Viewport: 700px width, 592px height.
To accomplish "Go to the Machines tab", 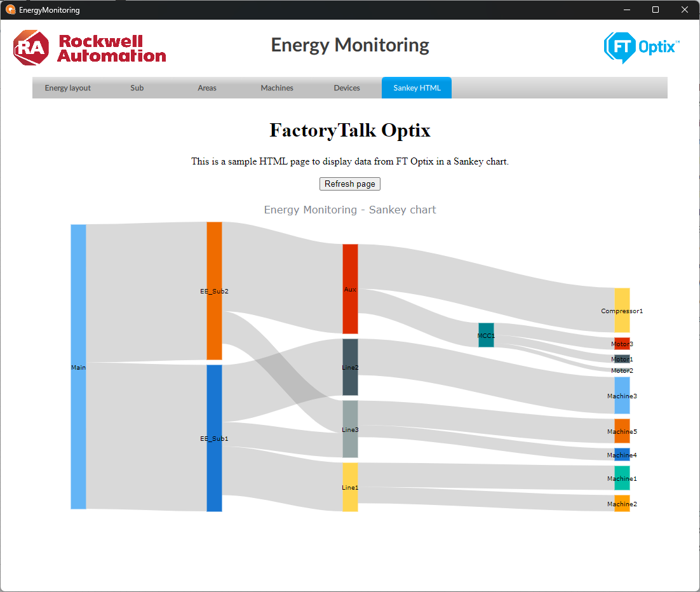I will pyautogui.click(x=277, y=88).
